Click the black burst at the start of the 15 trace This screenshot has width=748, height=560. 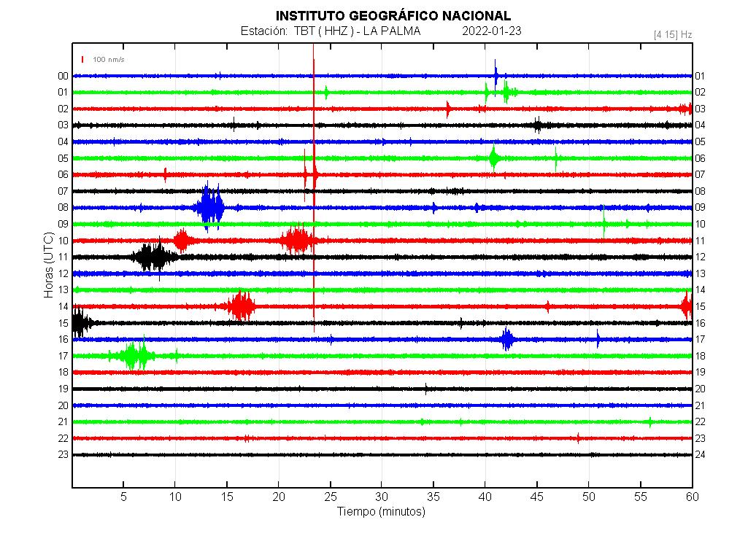click(x=80, y=323)
